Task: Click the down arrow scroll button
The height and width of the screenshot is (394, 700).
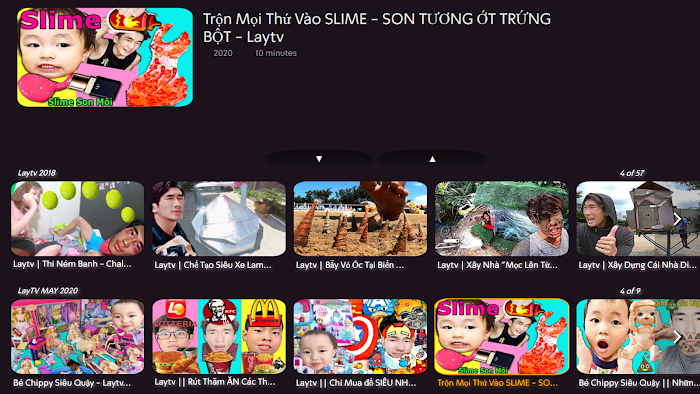Action: click(319, 159)
